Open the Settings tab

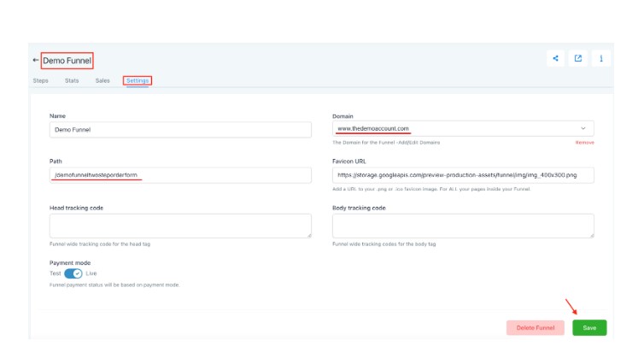tap(138, 80)
